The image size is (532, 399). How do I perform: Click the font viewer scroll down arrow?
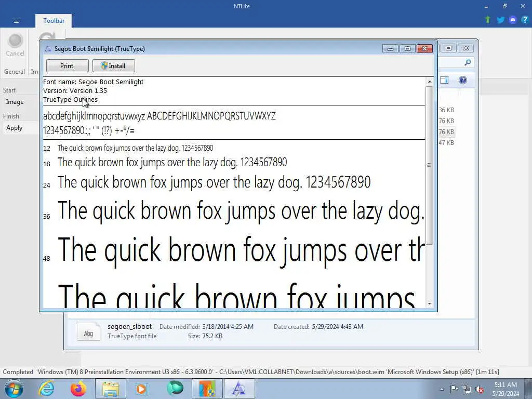pyautogui.click(x=430, y=303)
